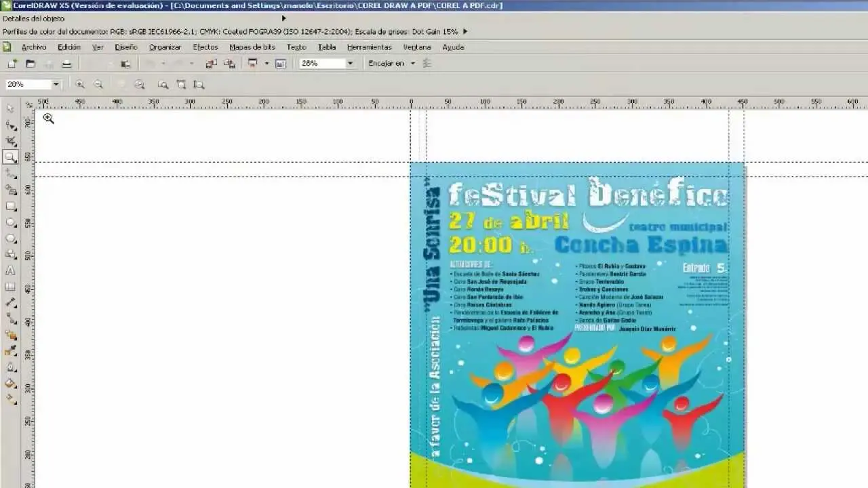Click the Print icon in standard toolbar

tap(66, 64)
